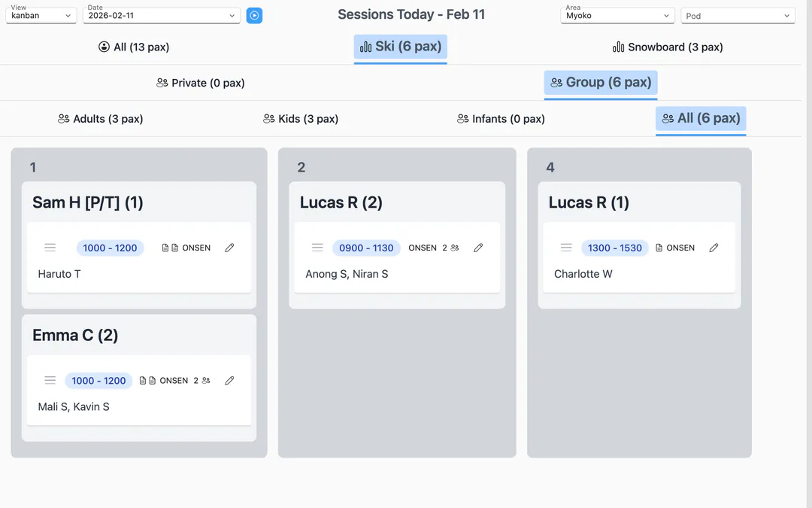This screenshot has width=812, height=508.
Task: Click the 1000 - 1200 time badge for Emma C
Action: [x=98, y=381]
